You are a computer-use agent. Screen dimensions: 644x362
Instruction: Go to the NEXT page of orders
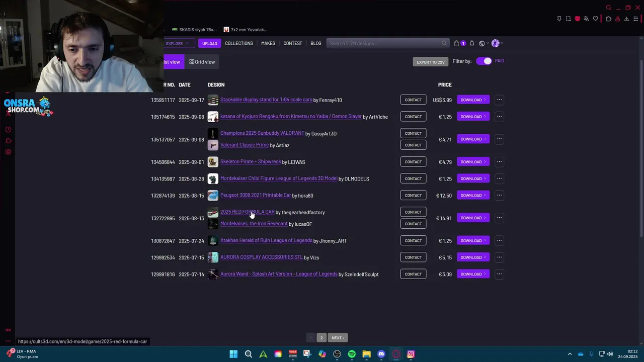[338, 338]
